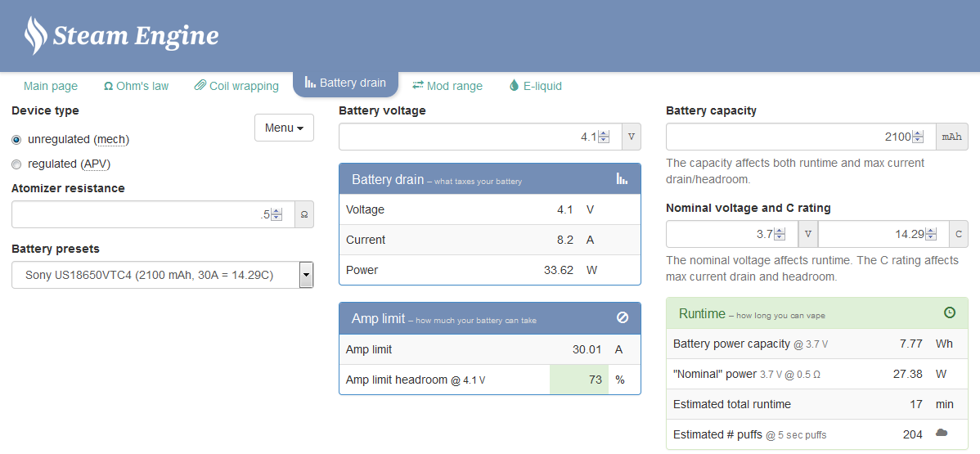Screen dimensions: 980x454
Task: Click the ohm unit icon beside atomizer resistance
Action: pos(303,215)
